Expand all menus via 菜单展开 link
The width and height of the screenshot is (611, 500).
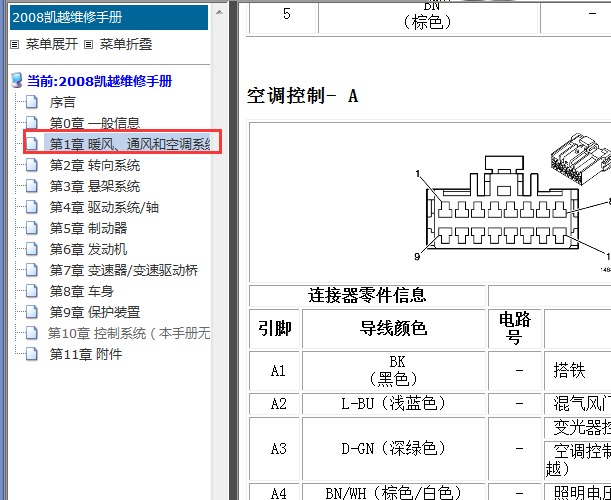[52, 44]
